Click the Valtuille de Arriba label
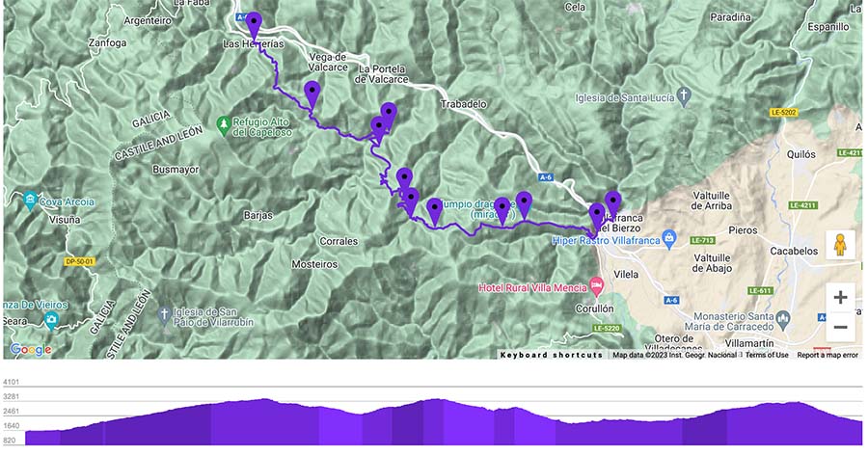The width and height of the screenshot is (868, 456). pos(712,201)
